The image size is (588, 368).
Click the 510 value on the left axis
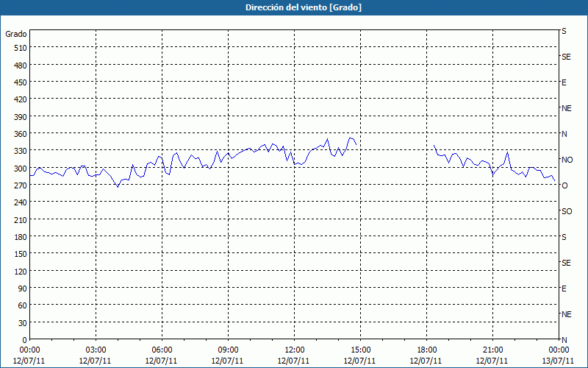click(x=21, y=48)
